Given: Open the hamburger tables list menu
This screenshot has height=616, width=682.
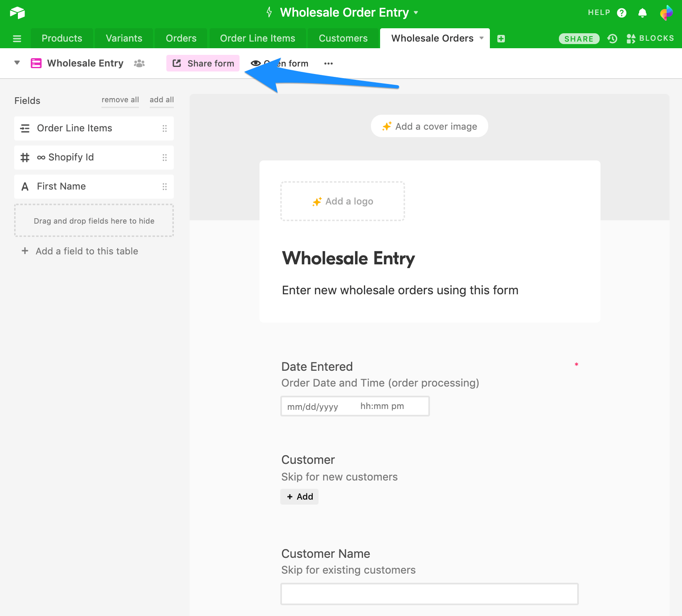Looking at the screenshot, I should (x=17, y=39).
